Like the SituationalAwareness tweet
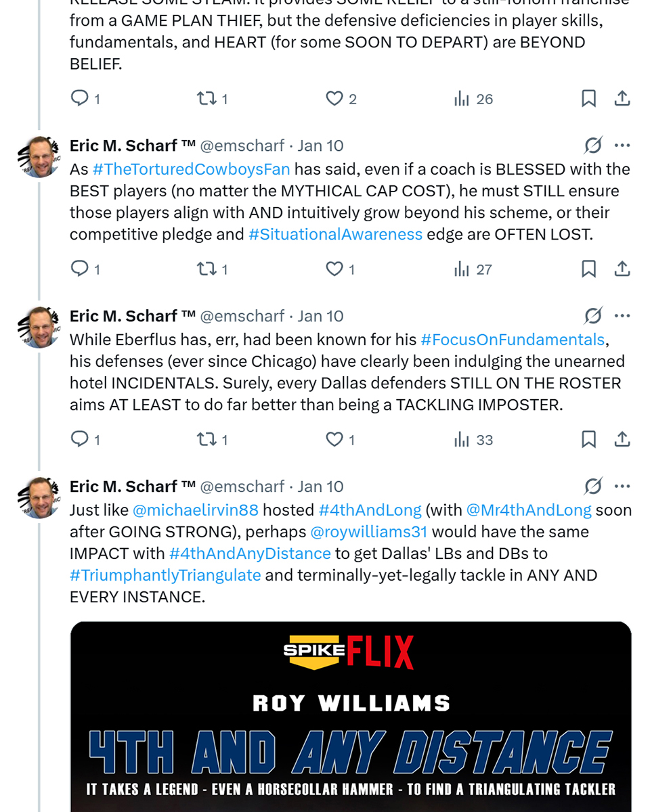Screen dimensions: 650x812 [334, 269]
